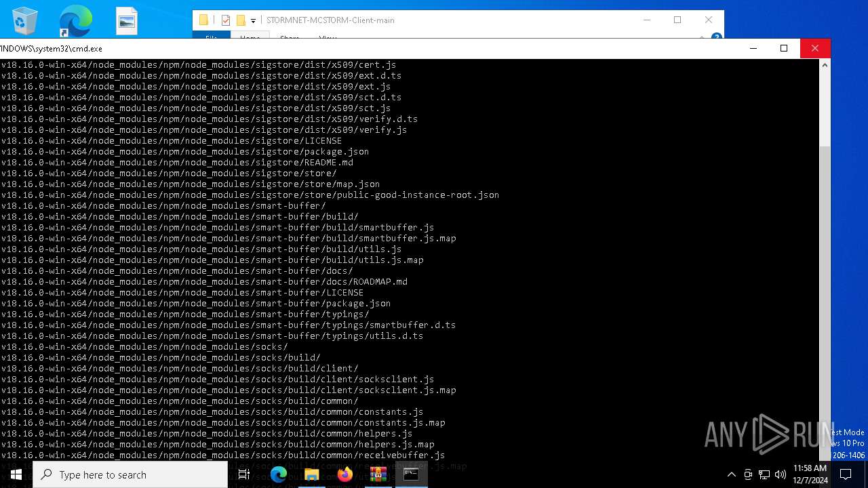Click the Meet Now camera tray icon
Image resolution: width=868 pixels, height=488 pixels.
(x=748, y=474)
